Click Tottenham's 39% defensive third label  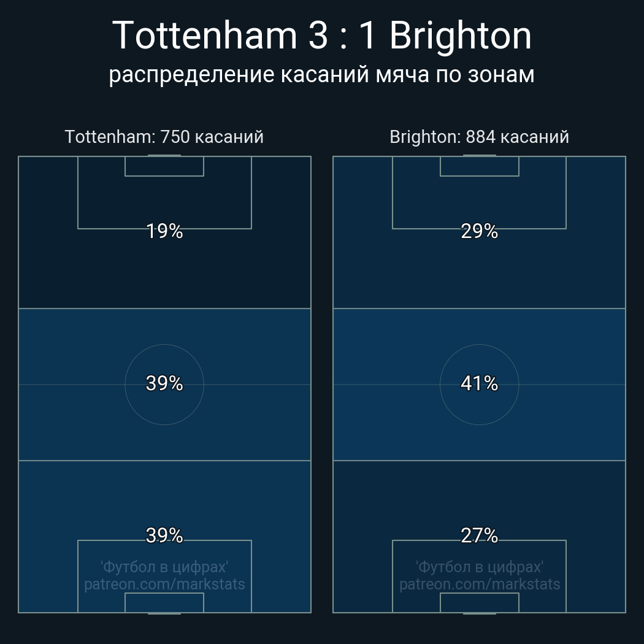click(164, 535)
